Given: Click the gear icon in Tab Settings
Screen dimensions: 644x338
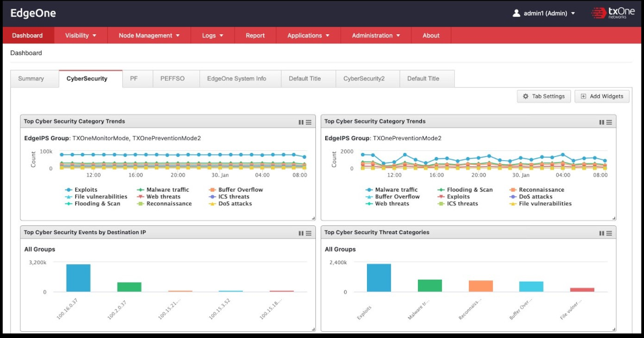Looking at the screenshot, I should point(526,96).
